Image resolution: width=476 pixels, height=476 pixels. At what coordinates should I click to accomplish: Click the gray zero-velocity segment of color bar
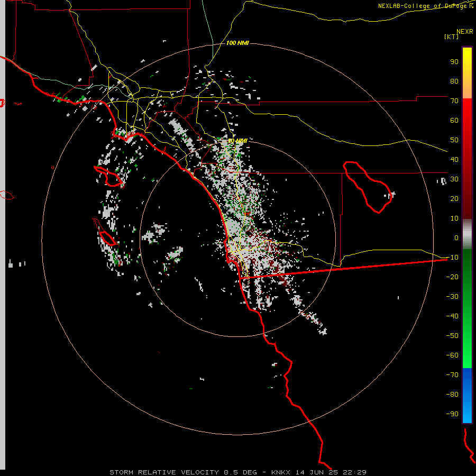pyautogui.click(x=467, y=234)
